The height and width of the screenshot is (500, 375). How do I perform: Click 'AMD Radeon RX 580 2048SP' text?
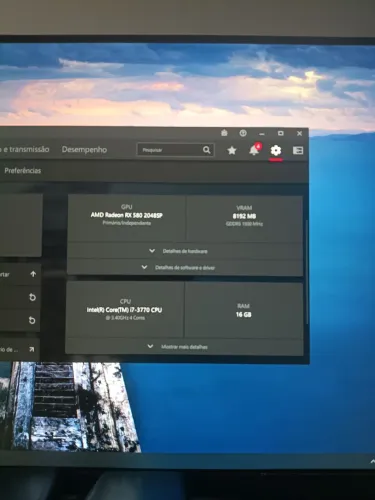(127, 215)
